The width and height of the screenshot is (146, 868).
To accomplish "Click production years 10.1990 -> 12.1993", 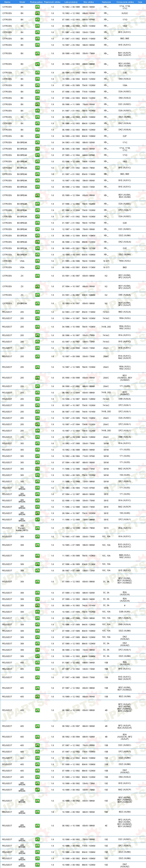I will point(71,656).
